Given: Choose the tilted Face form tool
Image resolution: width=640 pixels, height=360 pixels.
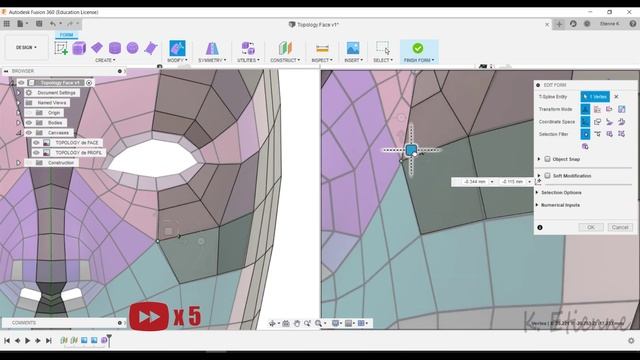Looking at the screenshot, I should [151, 48].
